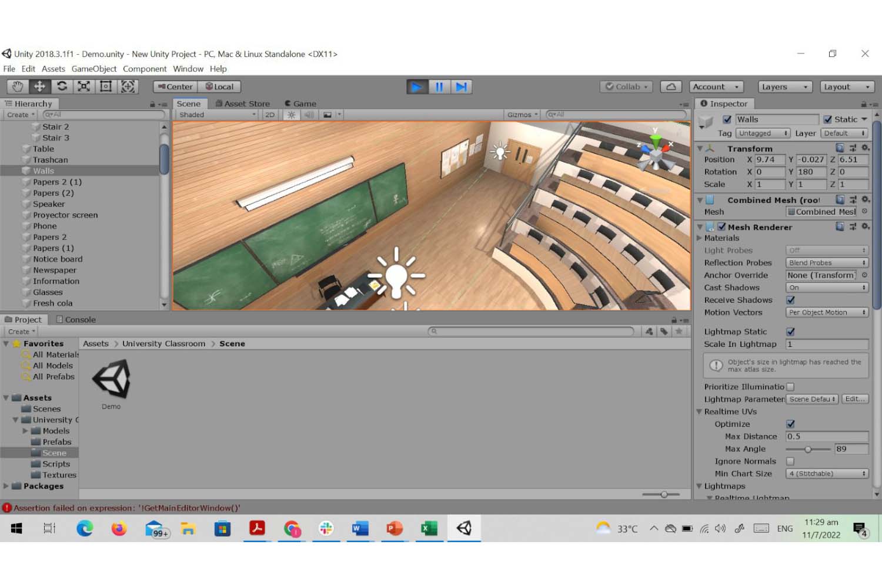The image size is (882, 588).
Task: Select the Move tool
Action: pos(39,86)
